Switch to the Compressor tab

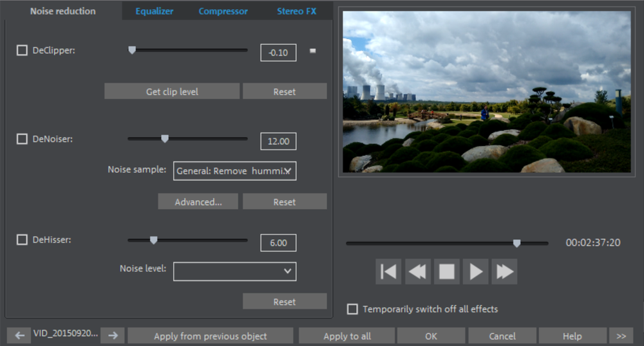point(223,12)
